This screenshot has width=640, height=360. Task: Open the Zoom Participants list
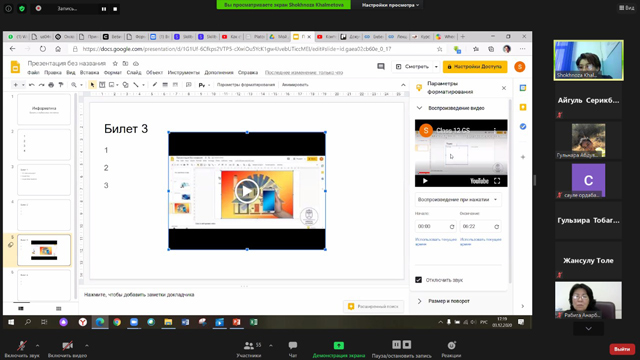[249, 349]
